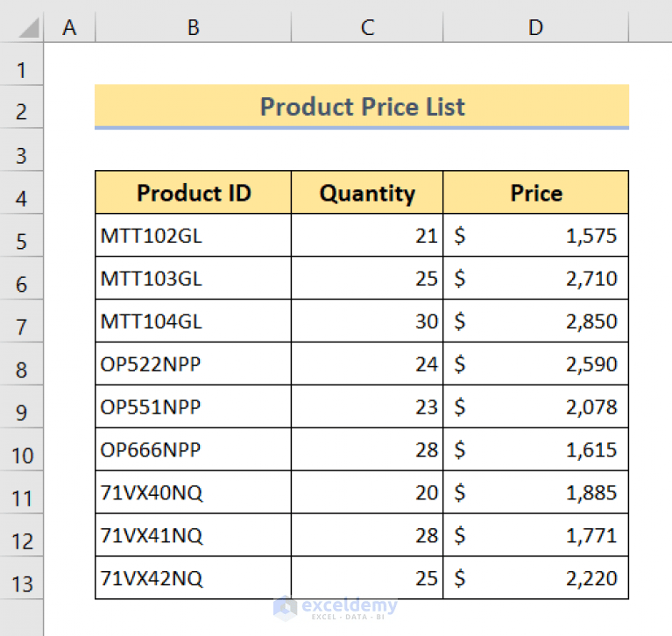Select price cell showing 1,575
Image resolution: width=672 pixels, height=636 pixels.
[535, 236]
